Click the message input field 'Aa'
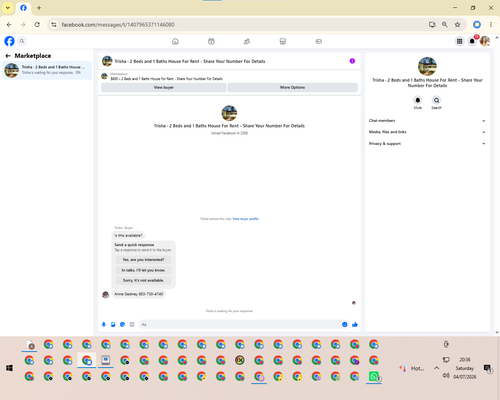Viewport: 500px width, 400px height. (x=239, y=324)
